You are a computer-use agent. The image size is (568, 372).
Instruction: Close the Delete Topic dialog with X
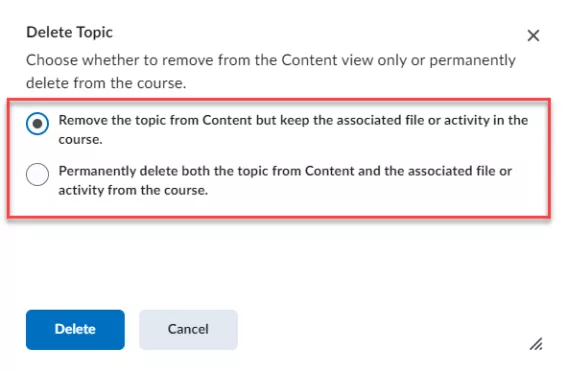[533, 35]
